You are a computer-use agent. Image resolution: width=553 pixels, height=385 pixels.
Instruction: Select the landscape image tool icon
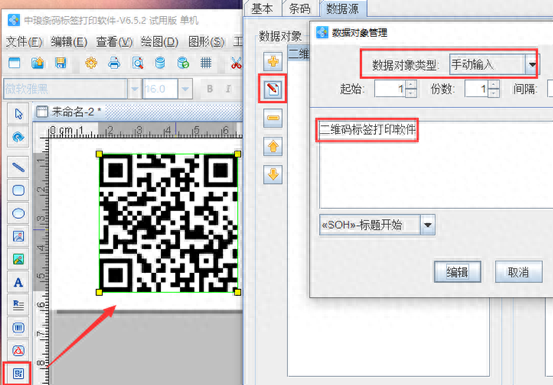pyautogui.click(x=18, y=259)
